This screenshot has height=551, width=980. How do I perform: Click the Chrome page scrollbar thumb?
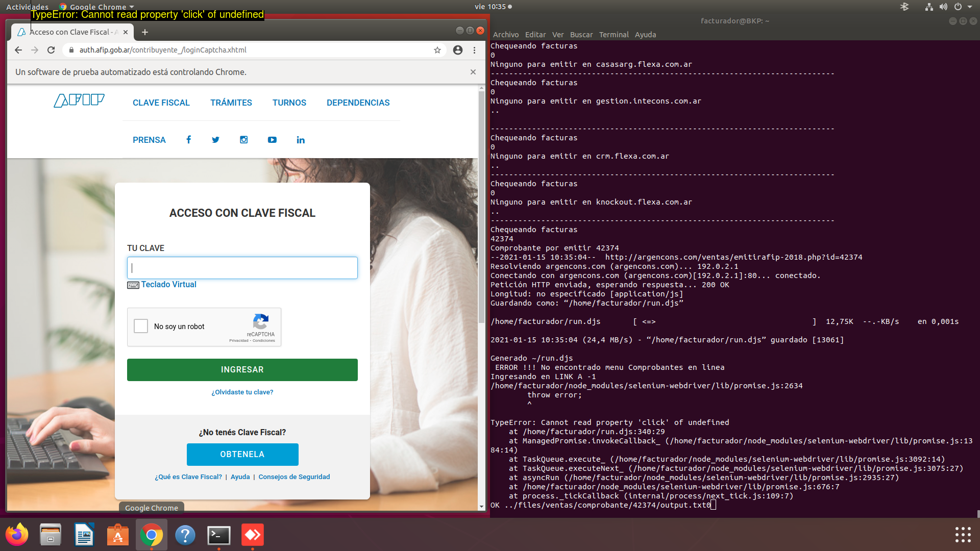pos(481,207)
